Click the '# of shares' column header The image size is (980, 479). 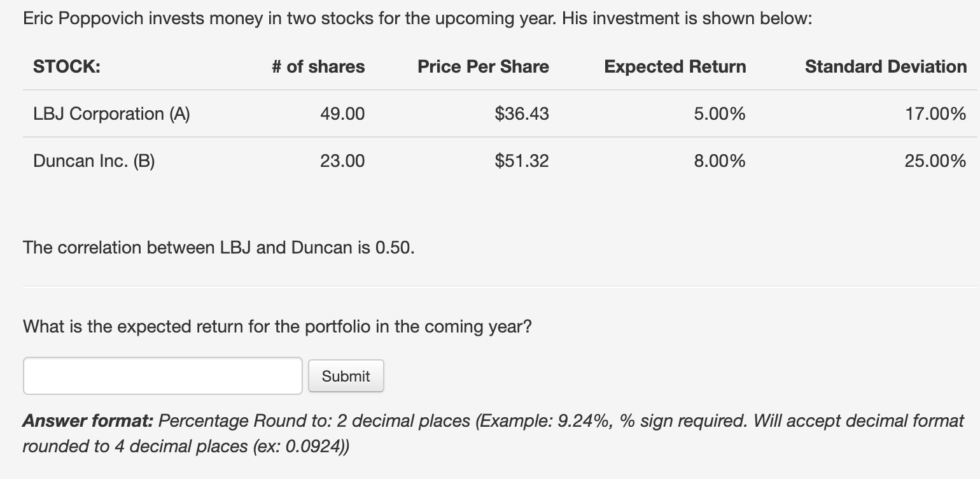coord(318,67)
